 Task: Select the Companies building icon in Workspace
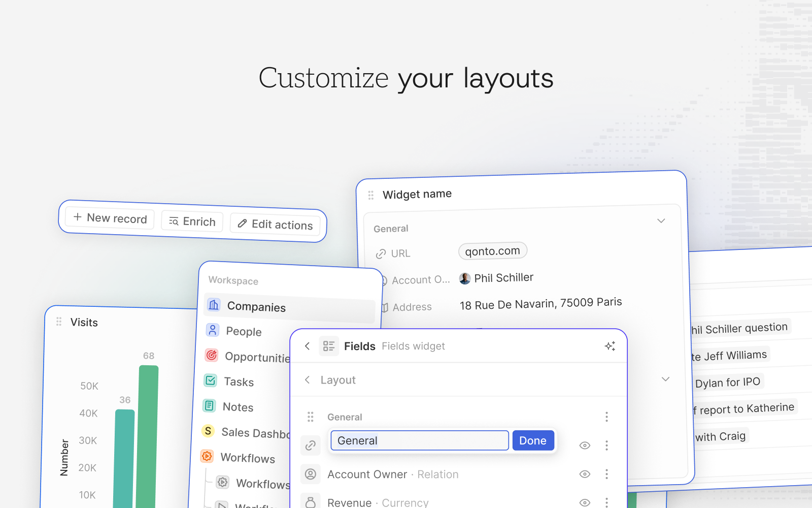[213, 305]
